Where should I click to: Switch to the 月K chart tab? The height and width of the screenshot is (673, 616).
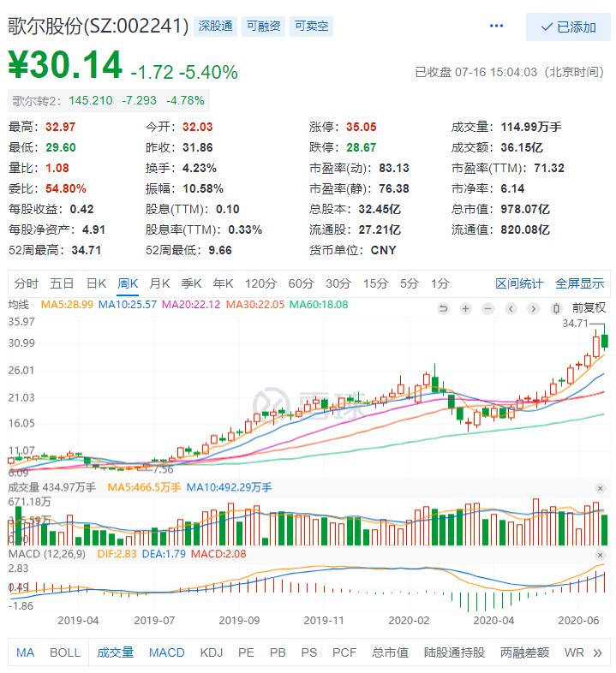click(x=159, y=283)
